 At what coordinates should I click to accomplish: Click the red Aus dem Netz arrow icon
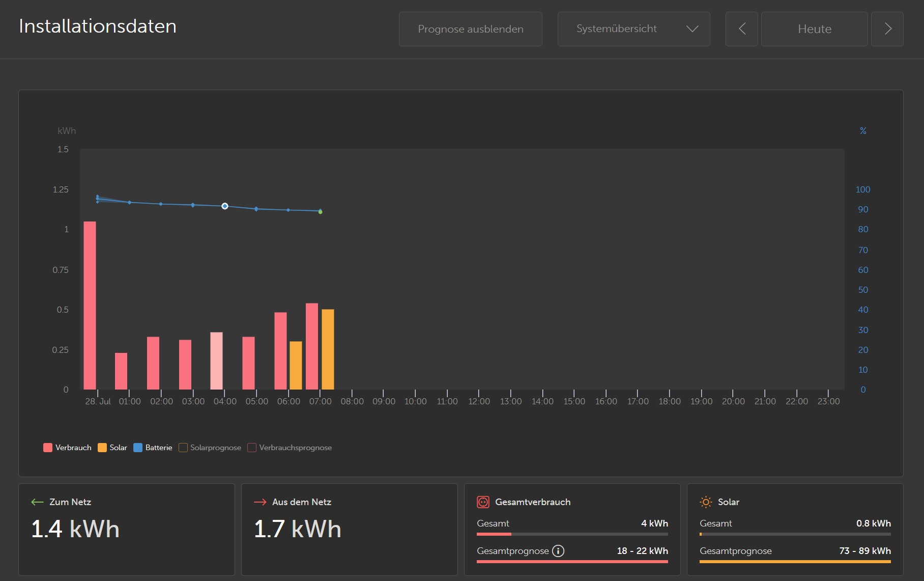point(260,502)
